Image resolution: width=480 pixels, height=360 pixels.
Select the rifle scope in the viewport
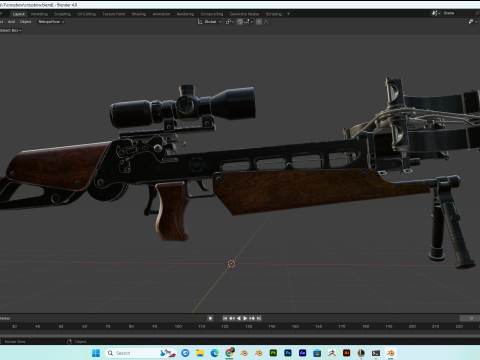coord(183,107)
